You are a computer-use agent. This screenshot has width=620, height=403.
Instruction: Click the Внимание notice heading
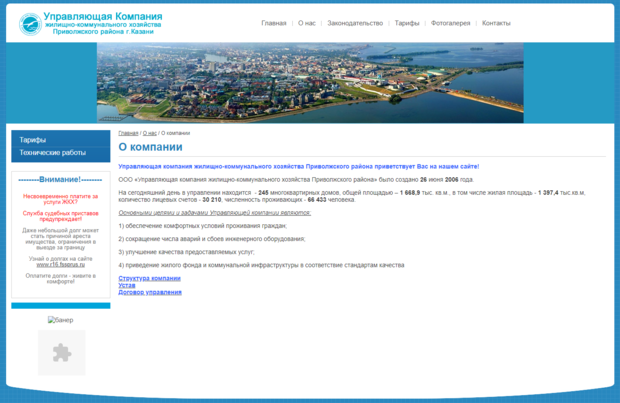(x=60, y=179)
